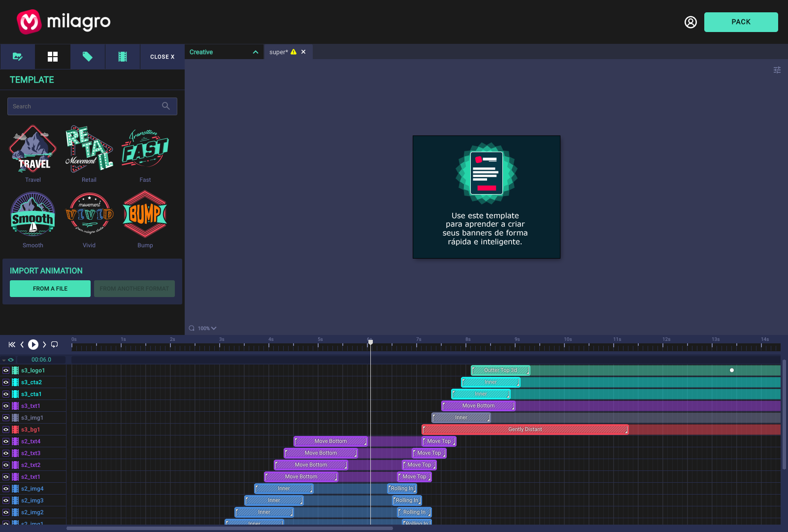Open the user account profile icon

690,22
